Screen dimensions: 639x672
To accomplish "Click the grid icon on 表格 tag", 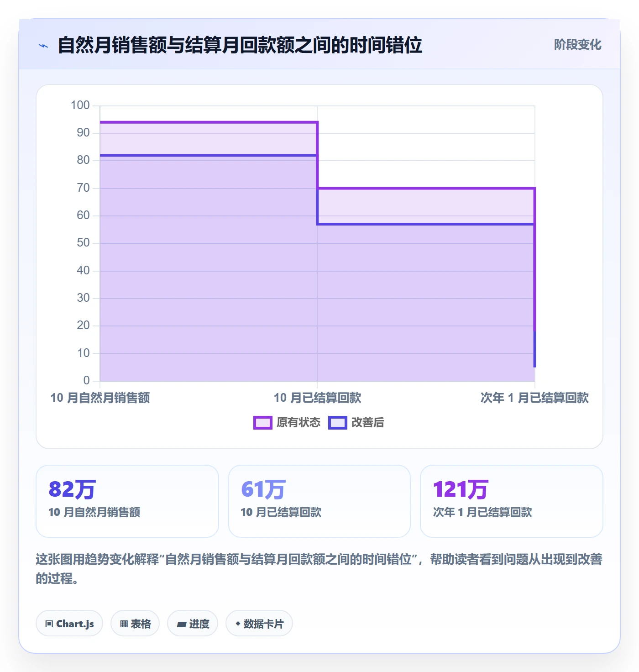I will click(x=124, y=624).
